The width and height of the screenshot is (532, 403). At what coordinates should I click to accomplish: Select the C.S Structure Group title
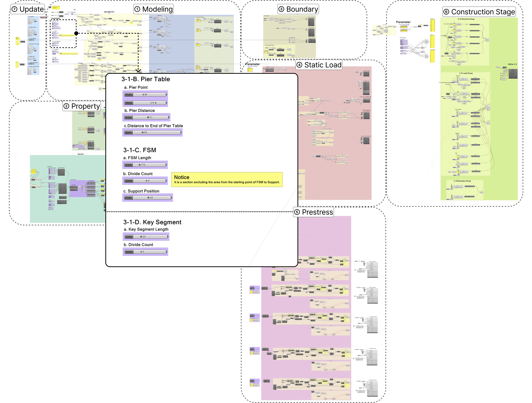coord(466,19)
